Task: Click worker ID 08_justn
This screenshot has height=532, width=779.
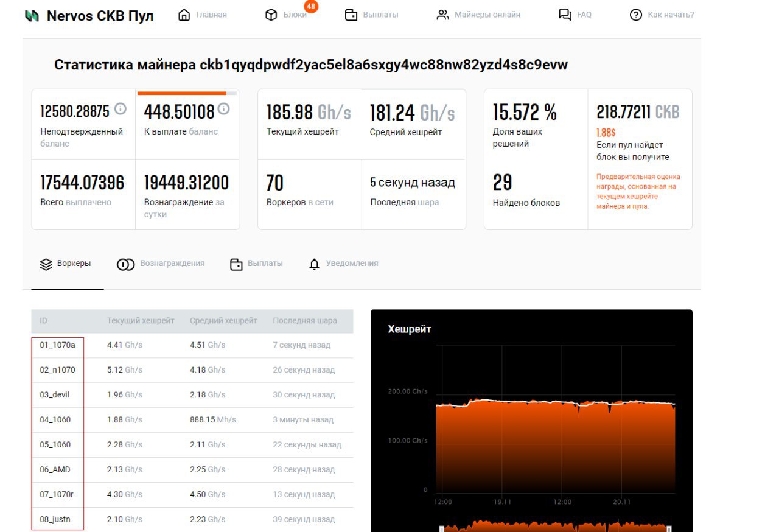Action: tap(55, 520)
